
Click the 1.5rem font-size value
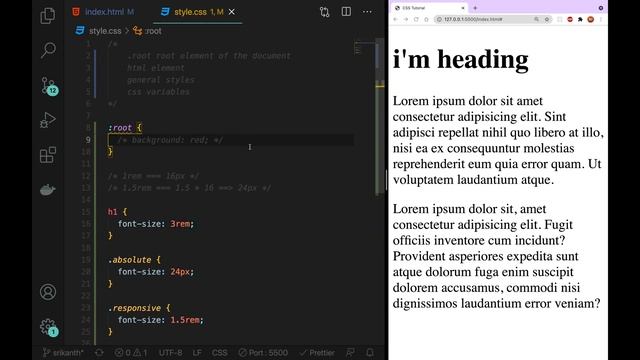(185, 320)
